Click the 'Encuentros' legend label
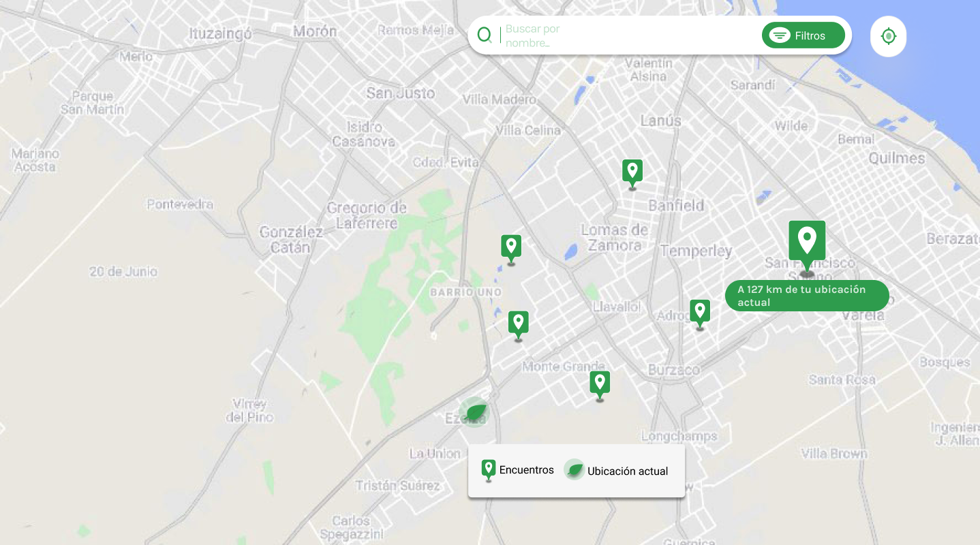Viewport: 980px width, 545px height. point(526,470)
